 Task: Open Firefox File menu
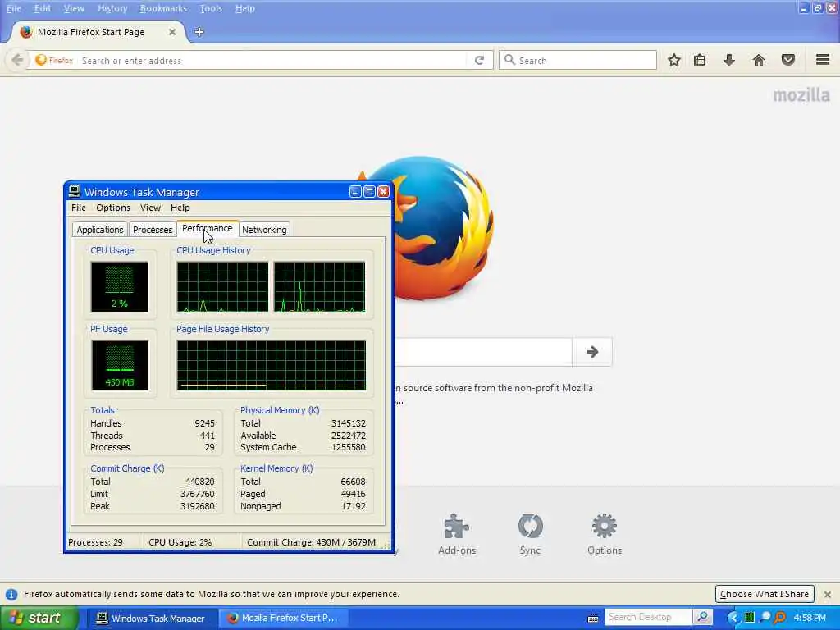coord(14,8)
